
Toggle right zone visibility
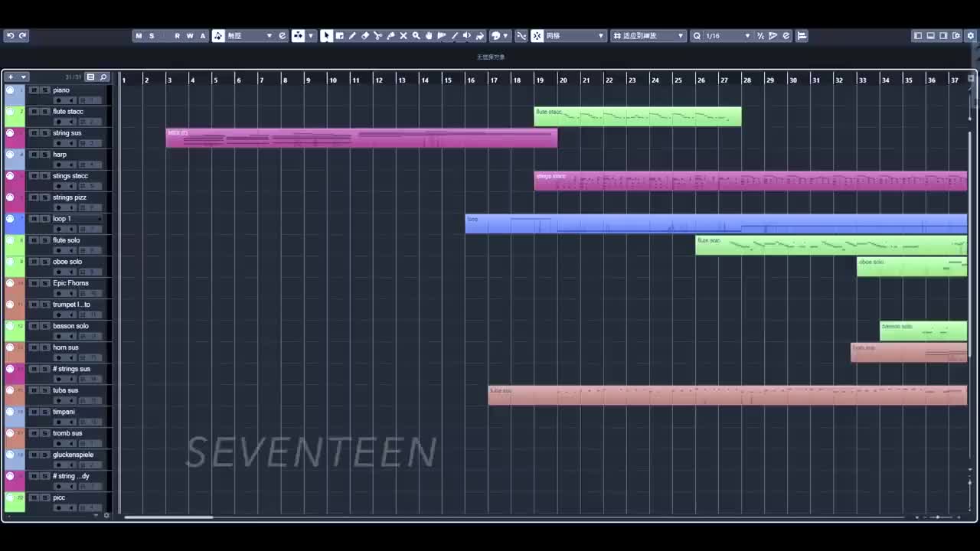[943, 35]
